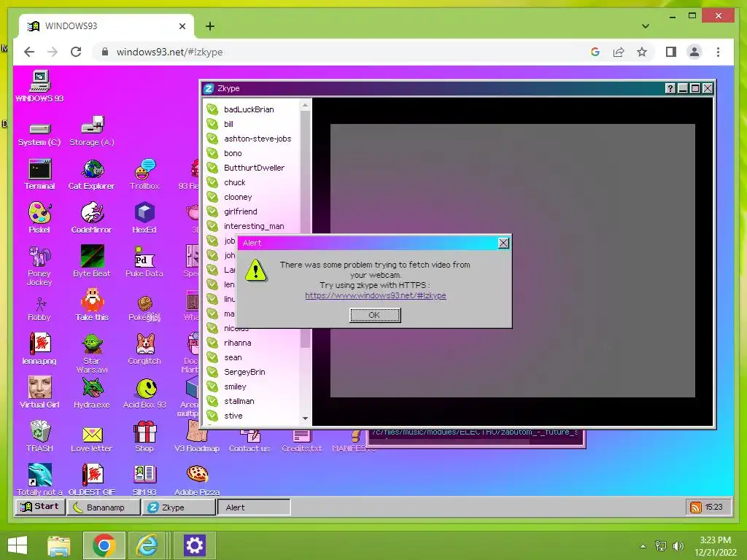Image resolution: width=747 pixels, height=560 pixels.
Task: Open the Puke Data icon
Action: pos(144,262)
